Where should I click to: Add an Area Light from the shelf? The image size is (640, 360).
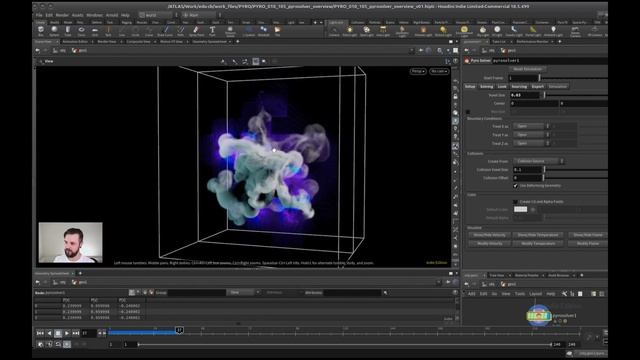[383, 31]
